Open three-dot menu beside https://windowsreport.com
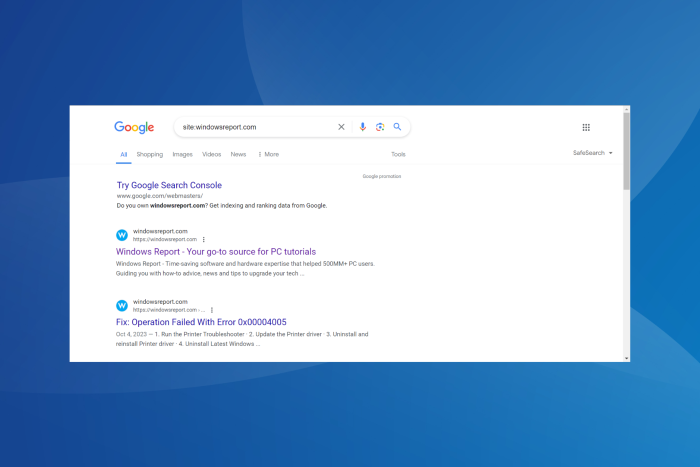Image resolution: width=700 pixels, height=467 pixels. [x=204, y=240]
